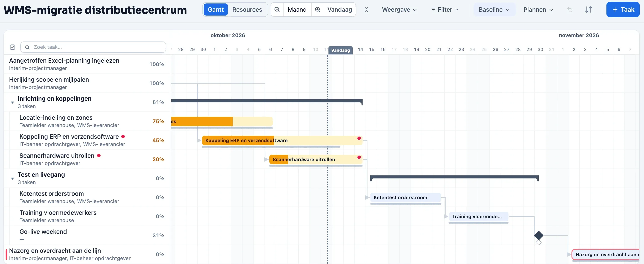Screen dimensions: 644x264
Task: Click the Scannerhardware uitrollen Gantt bar
Action: (x=316, y=159)
